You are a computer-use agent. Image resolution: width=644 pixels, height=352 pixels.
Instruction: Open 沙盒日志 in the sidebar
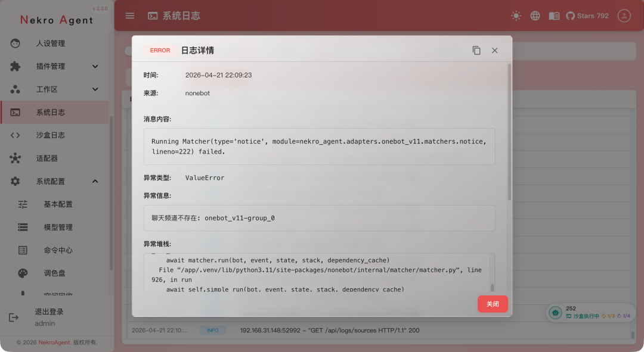pos(55,135)
